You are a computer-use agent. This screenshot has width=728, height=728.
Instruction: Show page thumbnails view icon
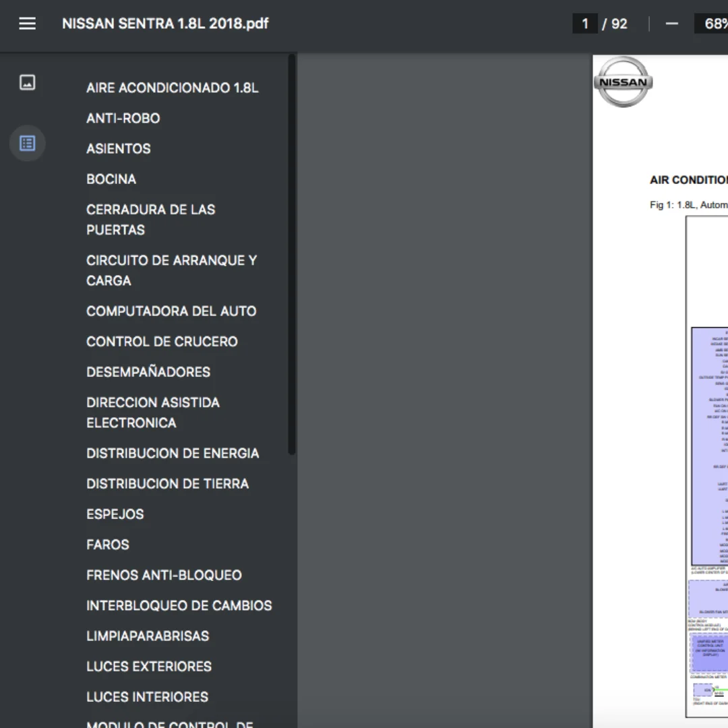28,83
